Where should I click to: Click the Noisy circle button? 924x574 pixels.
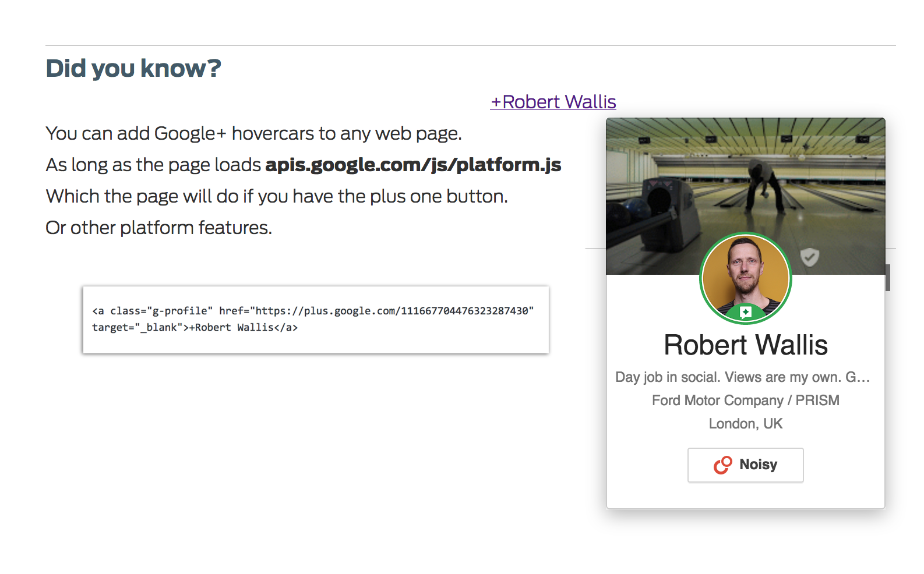coord(745,465)
